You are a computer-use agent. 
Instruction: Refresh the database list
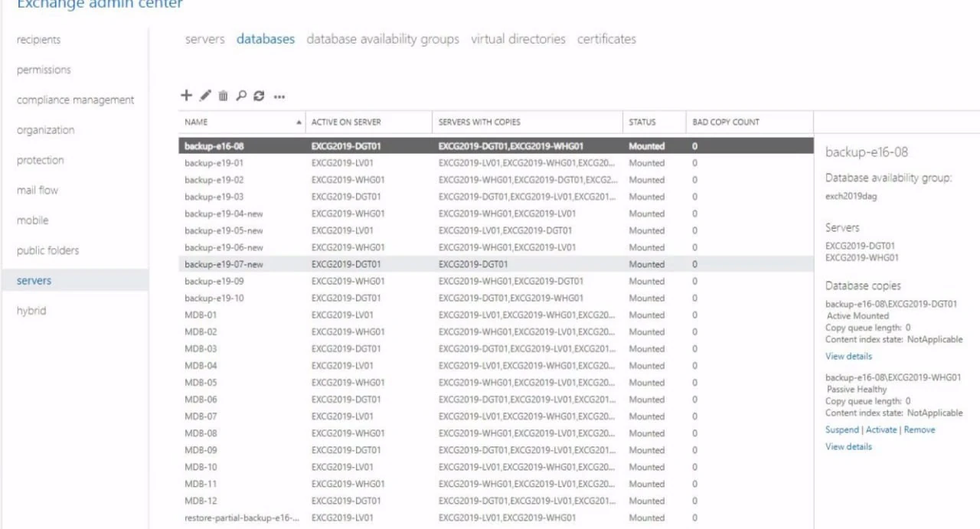click(x=259, y=96)
